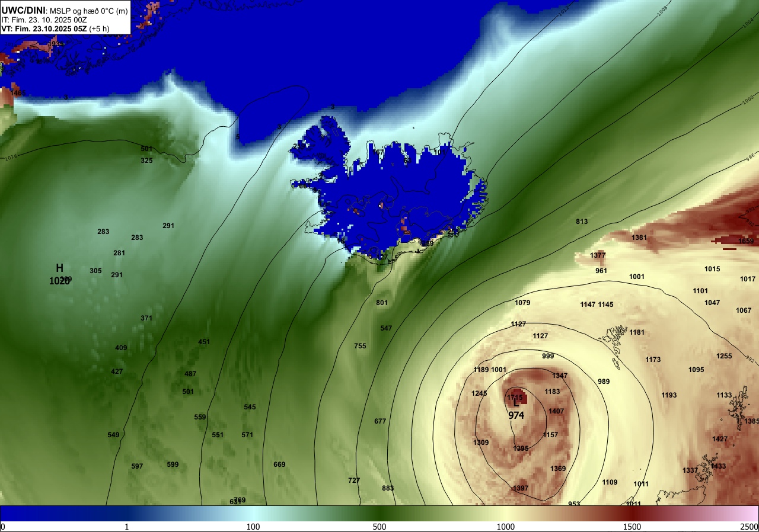
Task: Select the height value 669
Action: [x=279, y=464]
